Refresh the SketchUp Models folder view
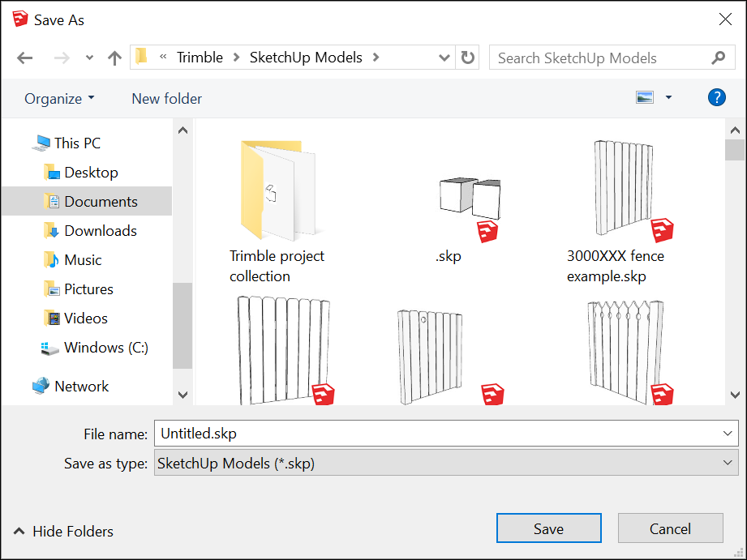Screen dimensions: 747x560 tap(468, 58)
